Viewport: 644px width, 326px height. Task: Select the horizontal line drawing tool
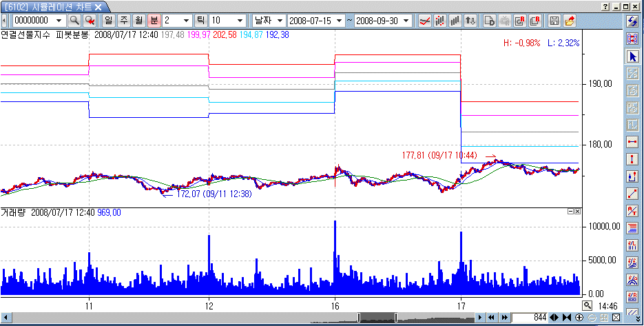[x=632, y=142]
